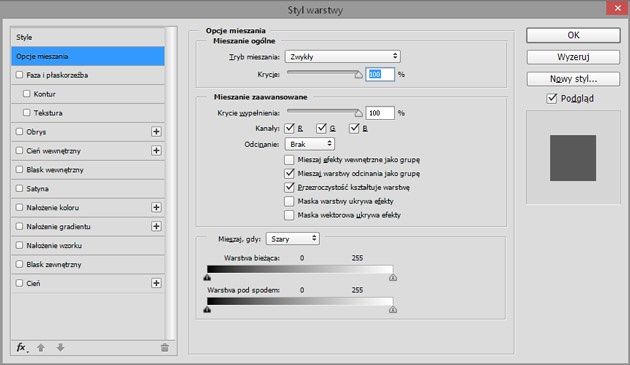Focus the Krycie wypełnienia input field
This screenshot has width=630, height=365.
click(x=380, y=113)
